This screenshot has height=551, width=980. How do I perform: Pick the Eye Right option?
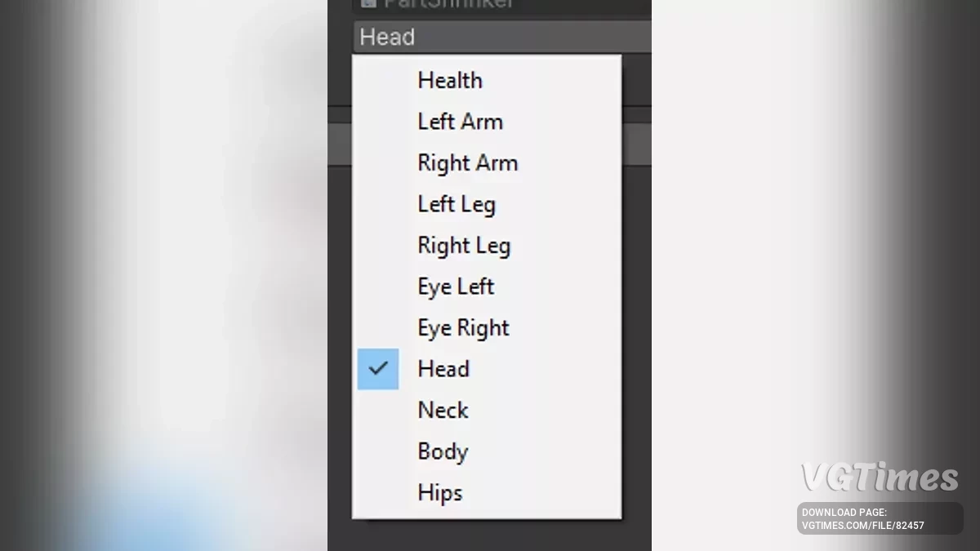click(463, 328)
